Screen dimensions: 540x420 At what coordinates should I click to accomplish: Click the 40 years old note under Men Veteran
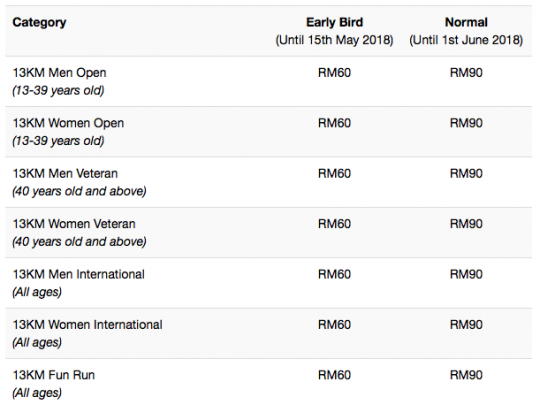click(x=79, y=191)
